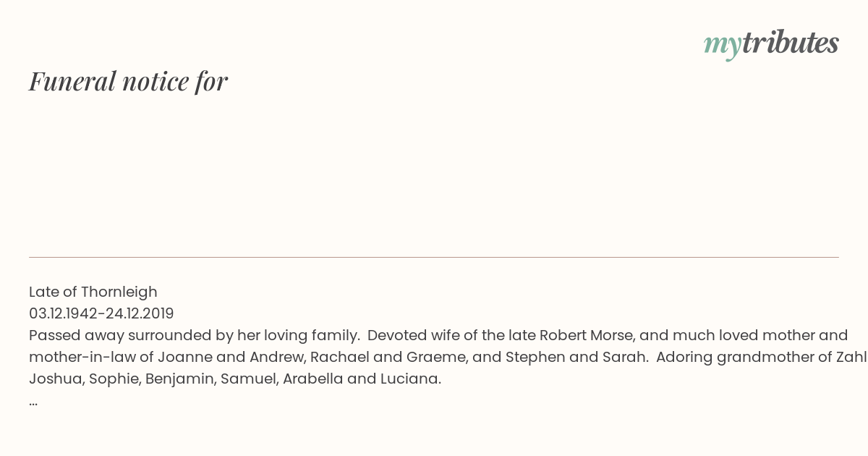The image size is (868, 456).
Task: Select the names "Stephen and Sarah"
Action: [x=576, y=357]
